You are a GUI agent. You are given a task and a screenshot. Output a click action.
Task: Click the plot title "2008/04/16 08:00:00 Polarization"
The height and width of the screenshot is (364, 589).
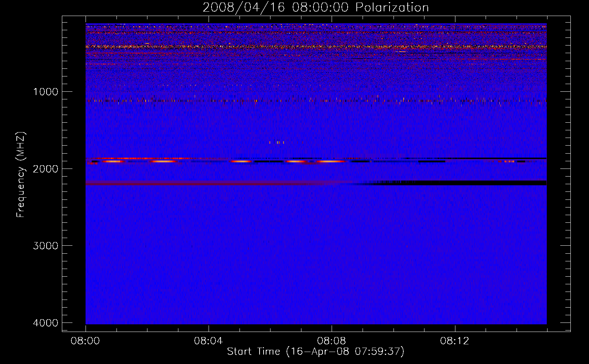click(x=316, y=7)
